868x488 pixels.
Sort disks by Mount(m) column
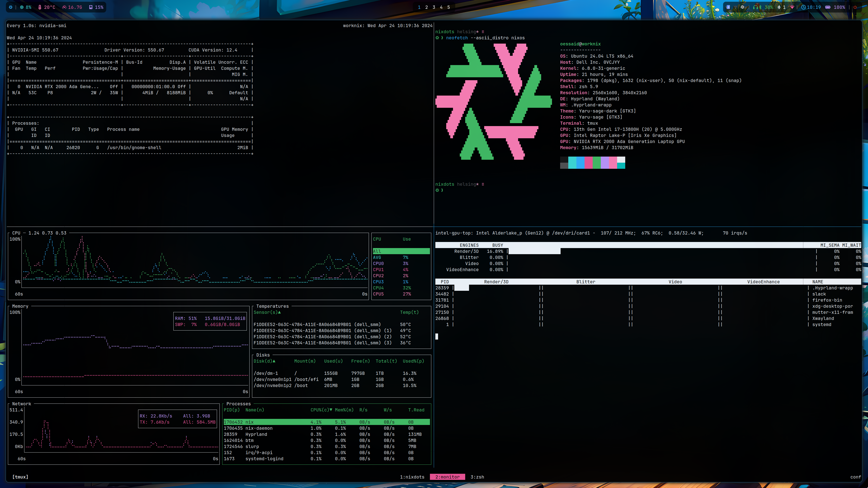[305, 361]
